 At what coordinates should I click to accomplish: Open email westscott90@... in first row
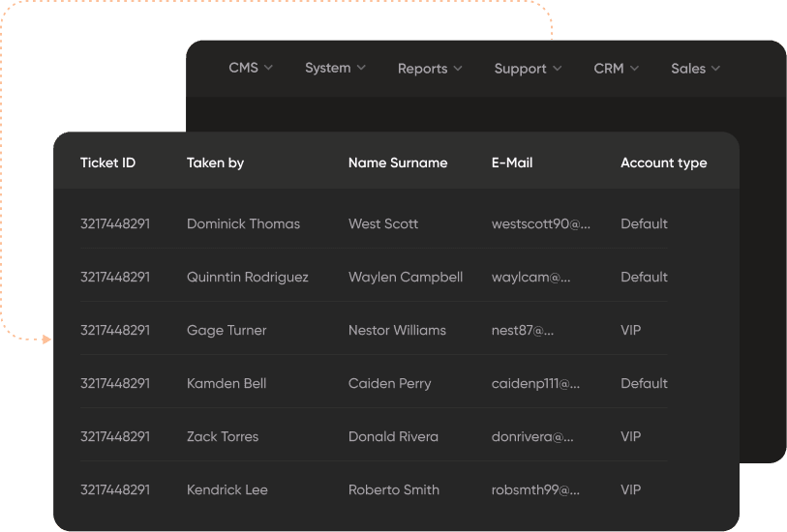[x=540, y=223]
